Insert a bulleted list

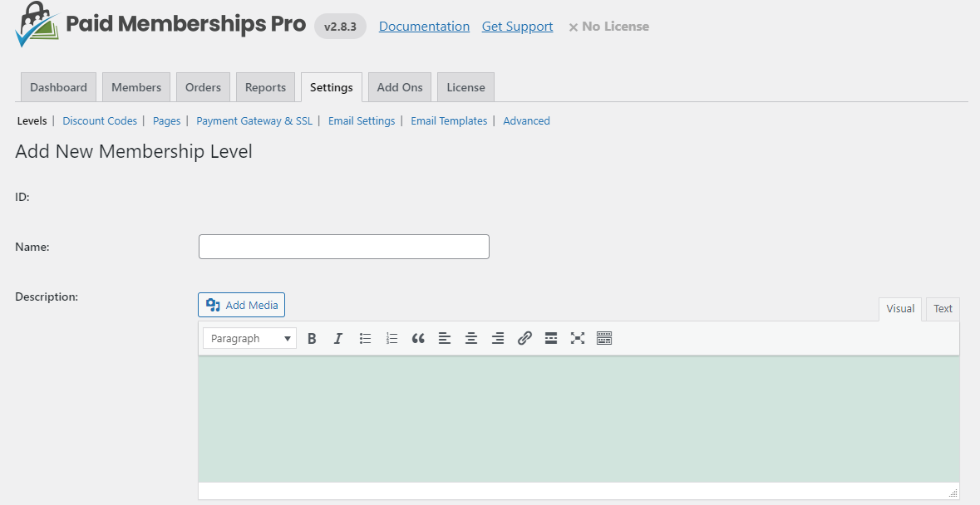pyautogui.click(x=365, y=338)
